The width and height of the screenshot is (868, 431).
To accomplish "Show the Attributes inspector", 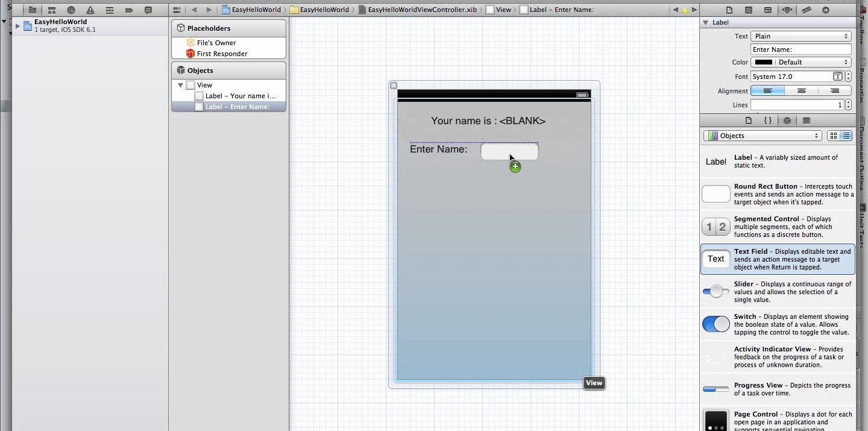I will coord(787,10).
